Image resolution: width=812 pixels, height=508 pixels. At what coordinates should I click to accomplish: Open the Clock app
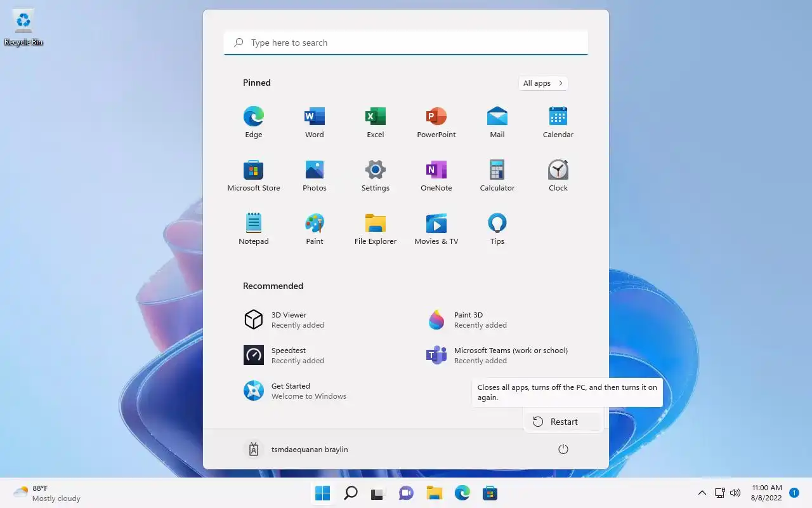558,176
